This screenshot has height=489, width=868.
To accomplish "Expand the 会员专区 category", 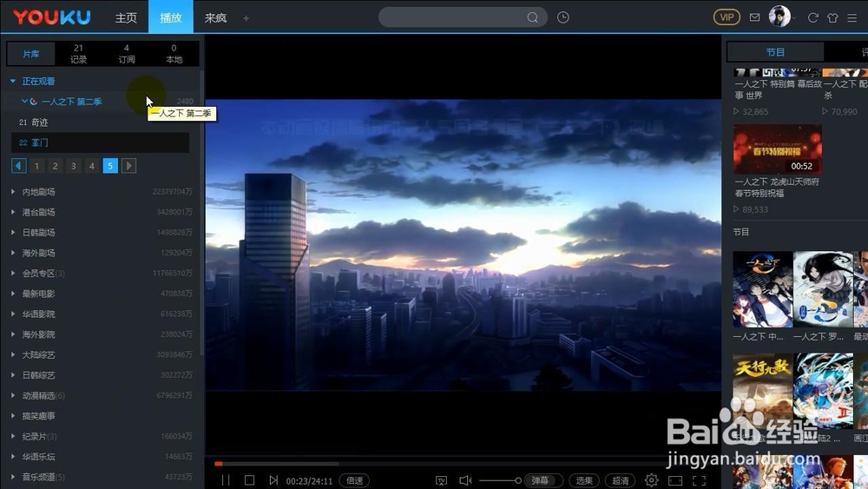I will [x=12, y=273].
